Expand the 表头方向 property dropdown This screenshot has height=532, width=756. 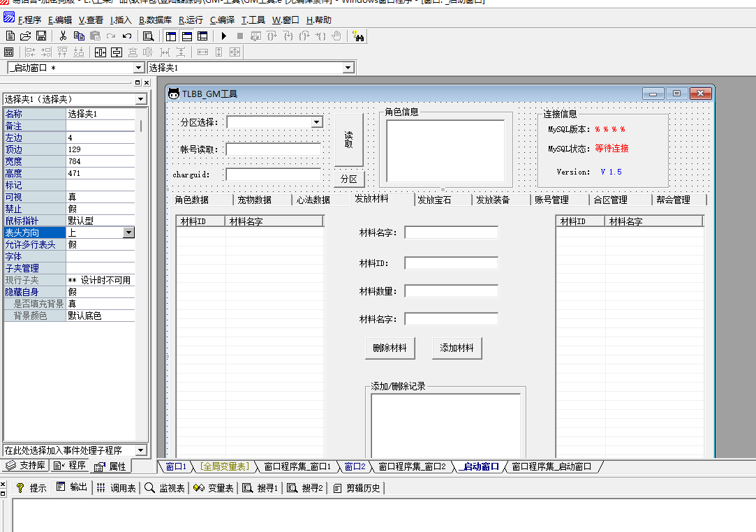128,232
